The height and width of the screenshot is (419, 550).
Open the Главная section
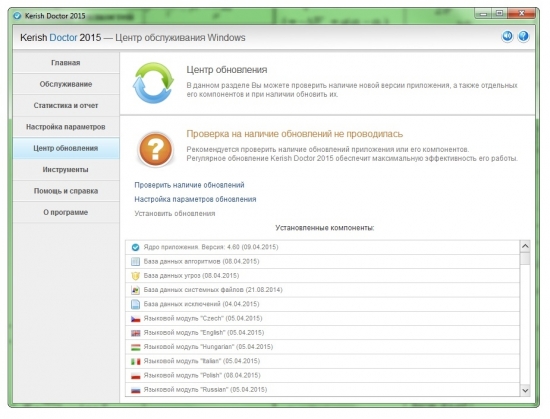pos(66,63)
